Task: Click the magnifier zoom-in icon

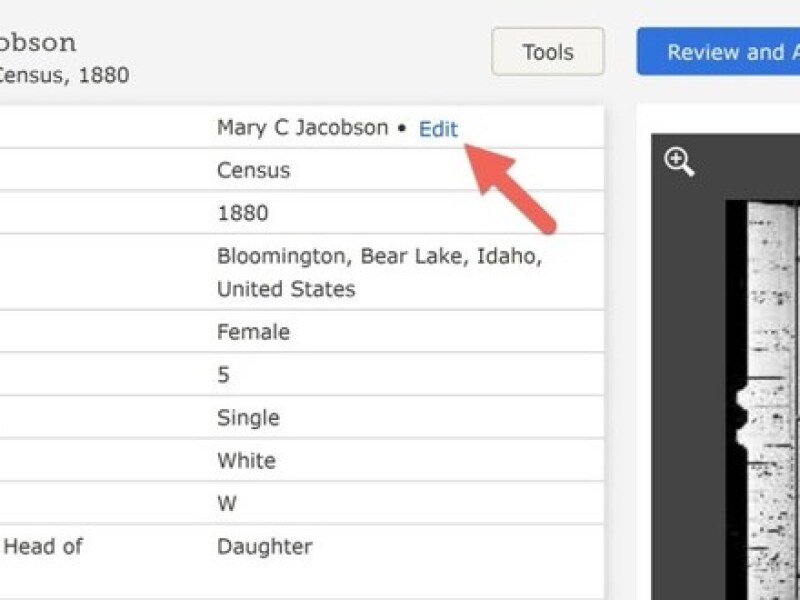Action: tap(680, 162)
